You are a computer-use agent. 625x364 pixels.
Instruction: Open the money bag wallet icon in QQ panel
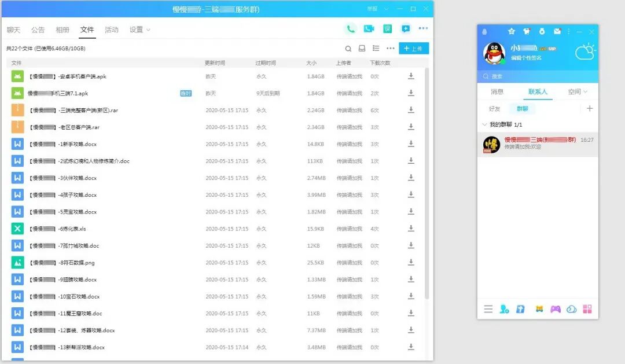[542, 31]
